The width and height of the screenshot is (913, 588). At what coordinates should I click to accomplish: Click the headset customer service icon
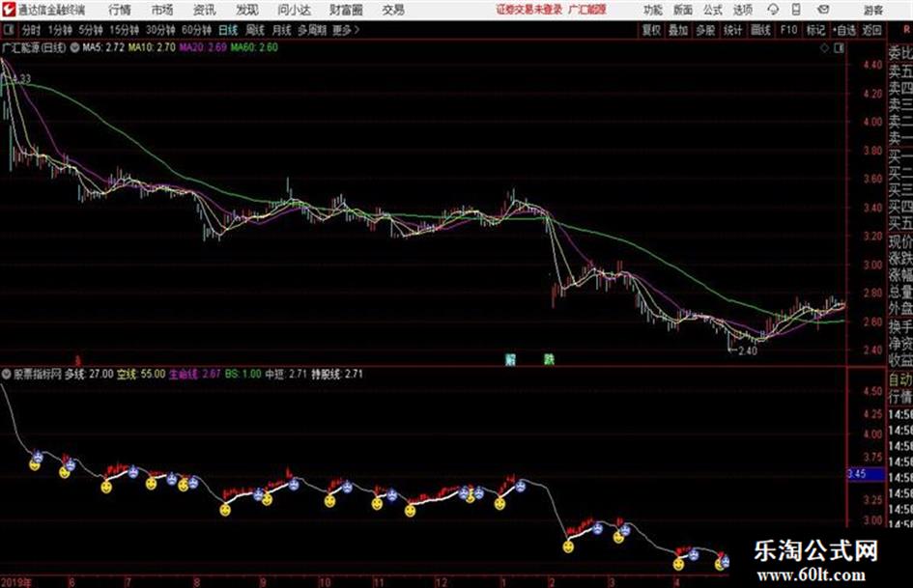tap(773, 10)
